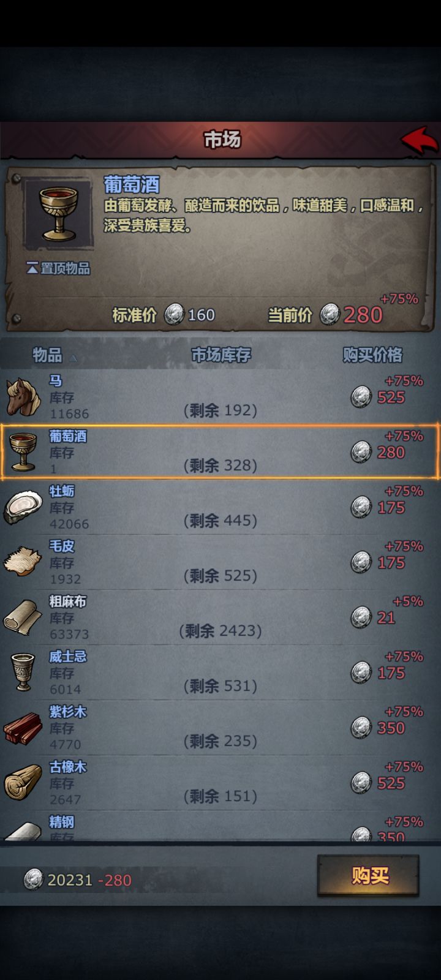Select the whisky (威士忌) cup icon
The height and width of the screenshot is (980, 441).
pos(23,672)
